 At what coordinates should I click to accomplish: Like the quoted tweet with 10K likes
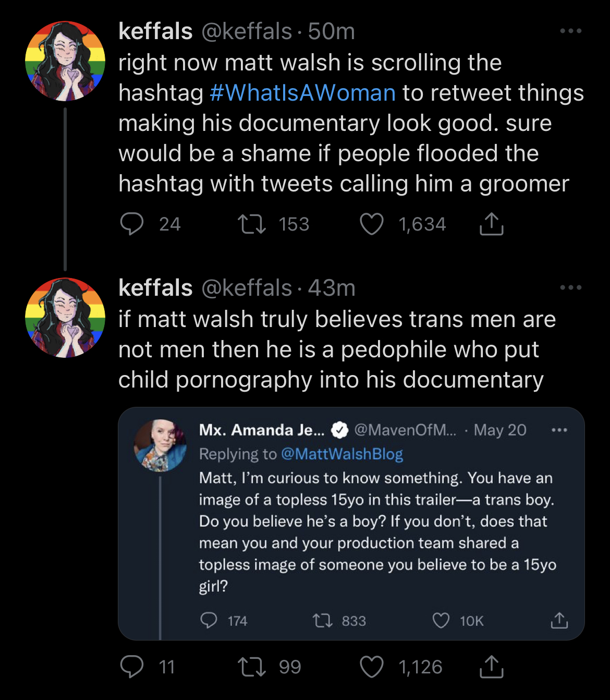click(441, 621)
